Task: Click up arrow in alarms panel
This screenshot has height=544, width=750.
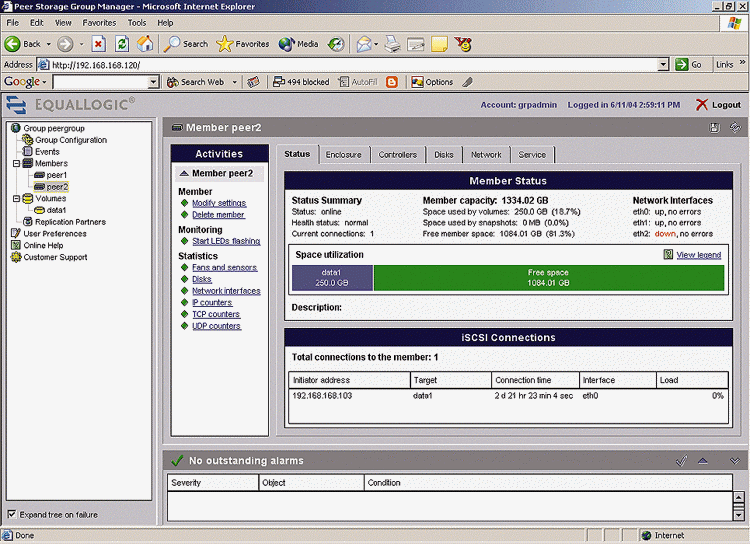Action: [702, 461]
